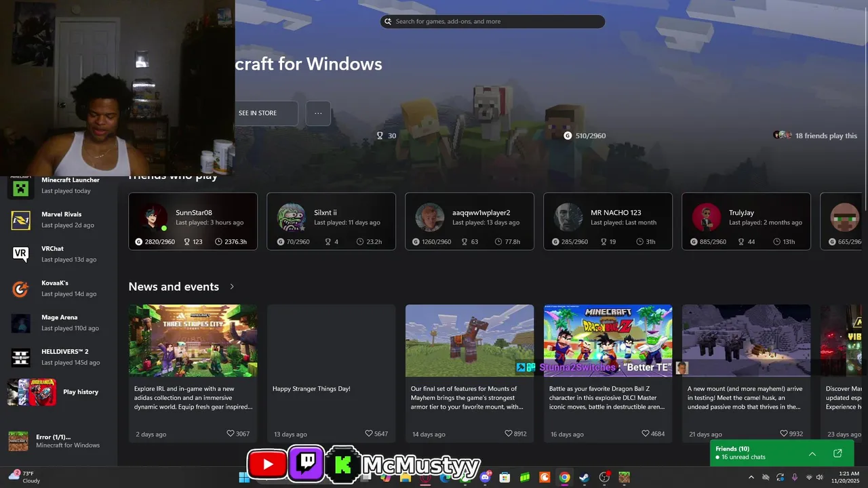This screenshot has width=868, height=488.
Task: Pop out the Friends panel window
Action: click(837, 453)
